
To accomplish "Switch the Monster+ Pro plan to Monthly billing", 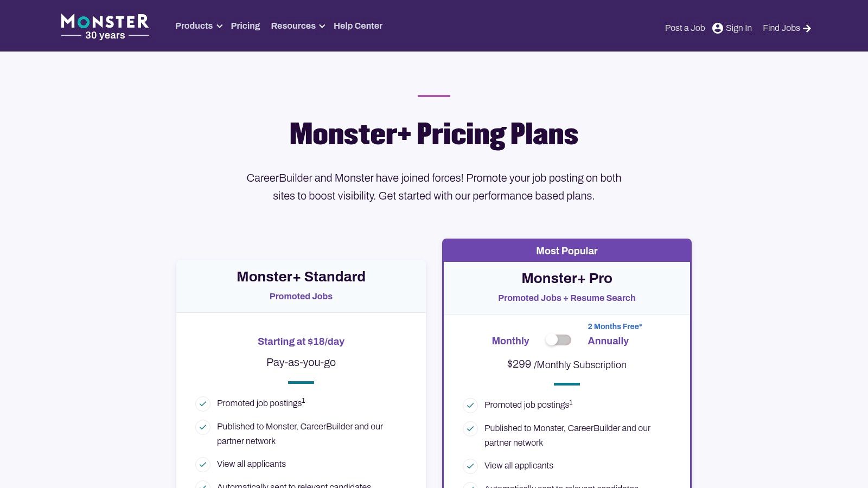I will (x=510, y=341).
